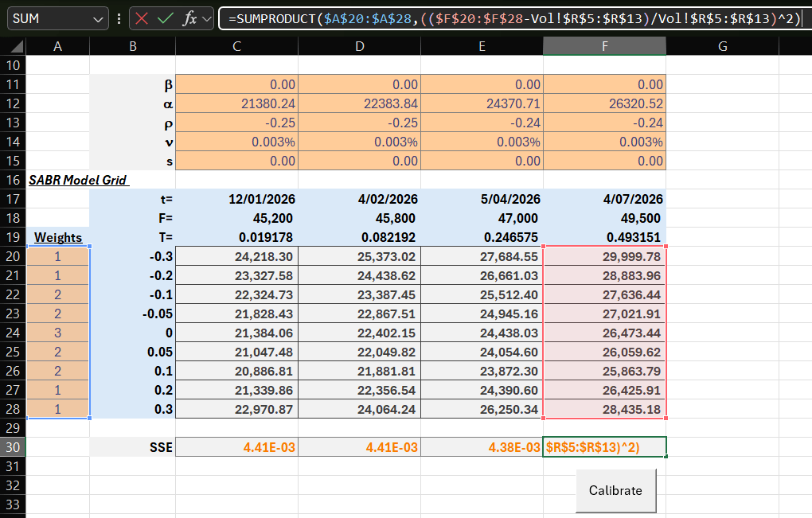
Task: Click cell with date 4/07/2026
Action: click(x=604, y=199)
